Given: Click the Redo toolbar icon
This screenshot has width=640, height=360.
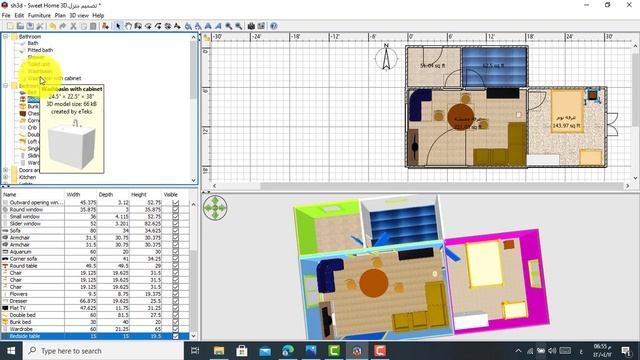Looking at the screenshot, I should click(x=62, y=26).
